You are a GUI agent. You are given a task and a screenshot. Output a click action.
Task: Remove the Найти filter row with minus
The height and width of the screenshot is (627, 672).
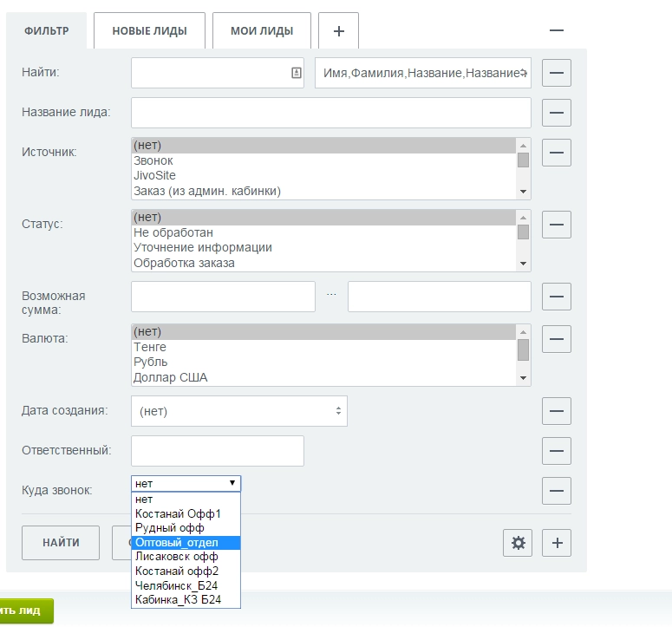(557, 73)
